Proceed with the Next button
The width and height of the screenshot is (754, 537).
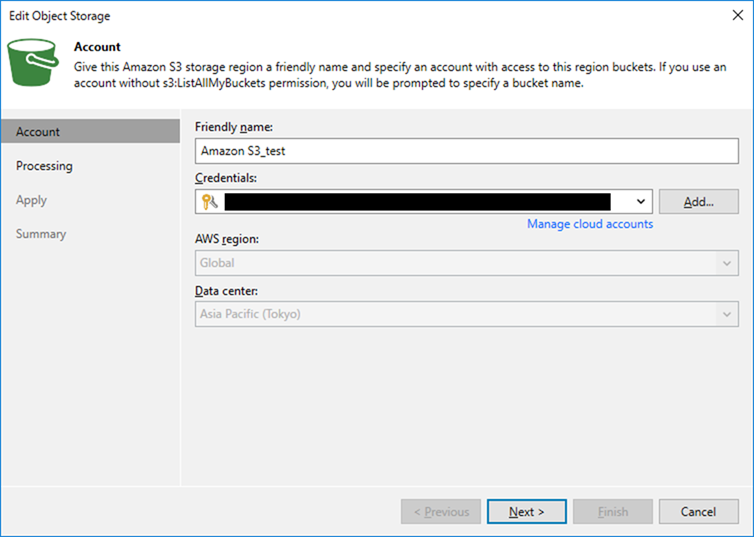[527, 512]
